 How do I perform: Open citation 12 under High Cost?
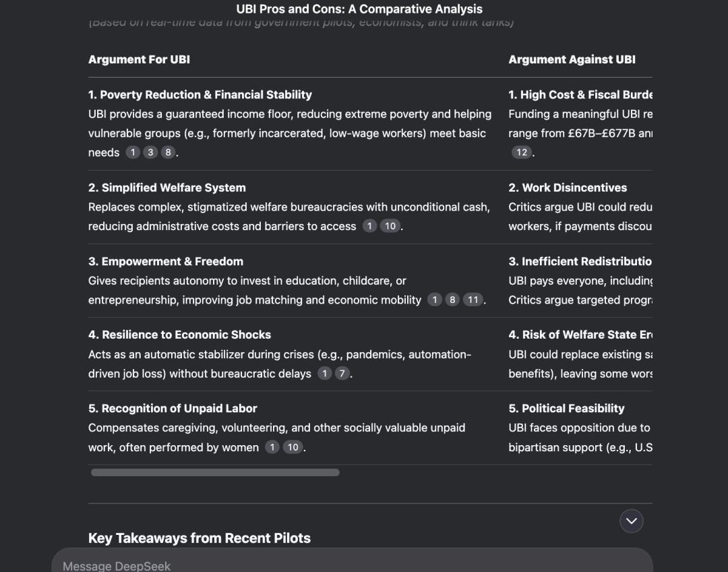coord(521,152)
